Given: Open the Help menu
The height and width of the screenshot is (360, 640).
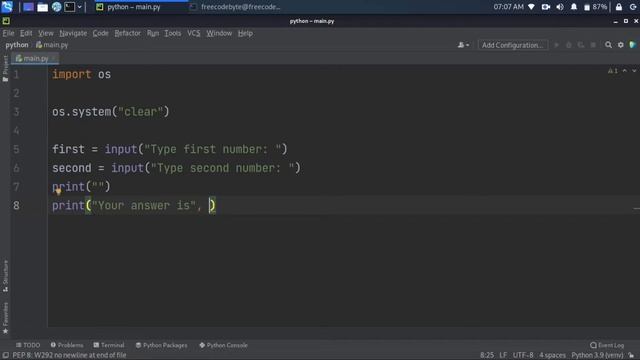Looking at the screenshot, I should click(x=245, y=33).
